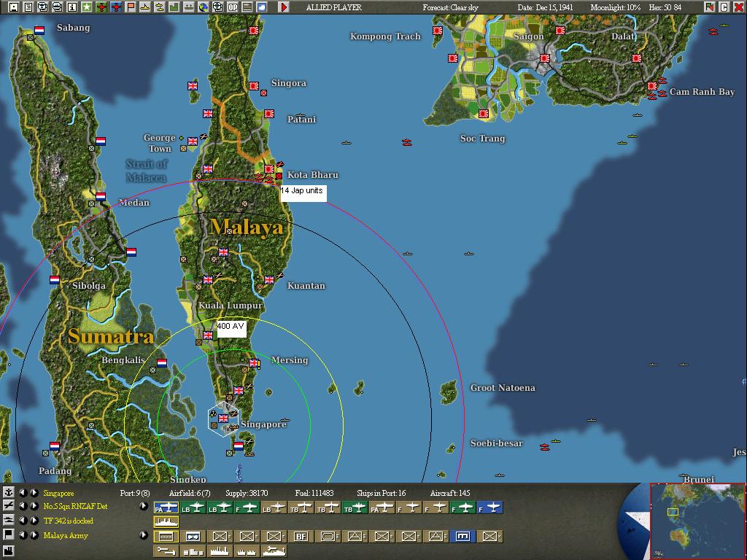The image size is (747, 560).
Task: Open the repair shipyard icon with wrench and ship
Action: click(274, 551)
